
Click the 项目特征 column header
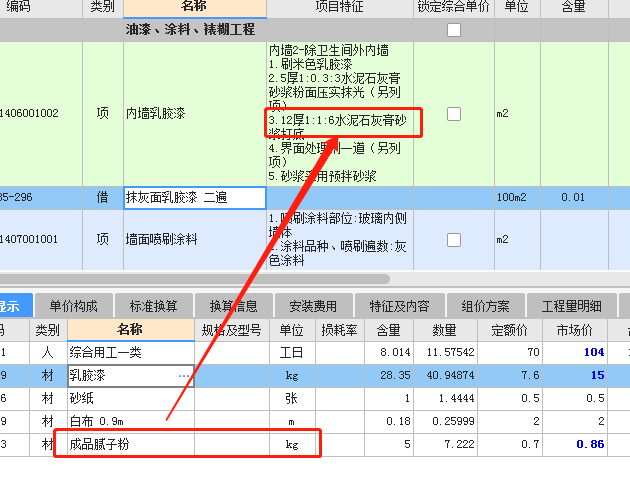pyautogui.click(x=340, y=7)
